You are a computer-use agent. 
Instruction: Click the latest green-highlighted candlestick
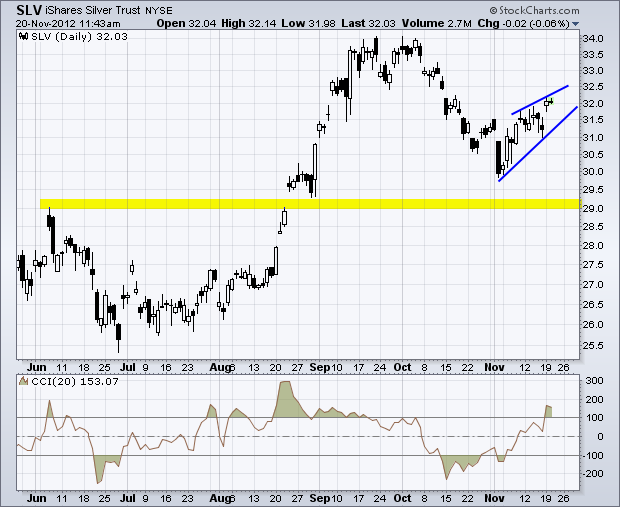pyautogui.click(x=550, y=102)
